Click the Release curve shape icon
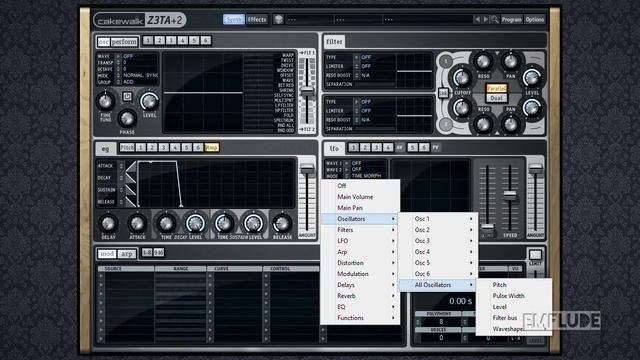 131,202
